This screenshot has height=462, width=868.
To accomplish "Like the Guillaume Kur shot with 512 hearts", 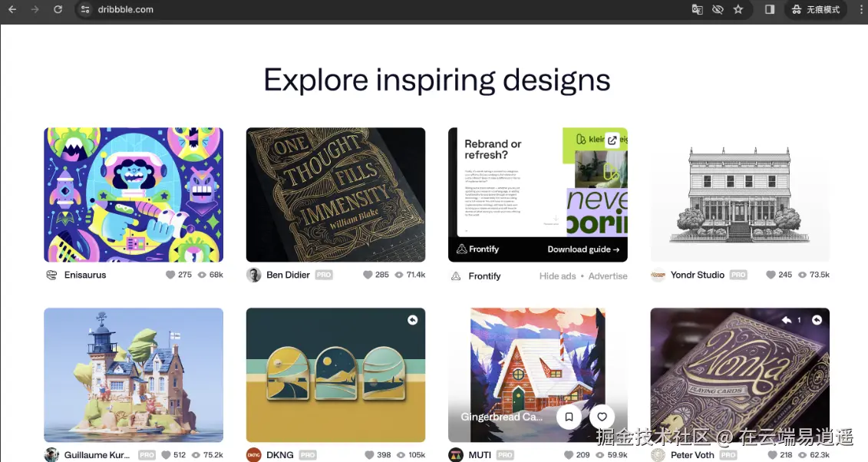I will tap(166, 455).
